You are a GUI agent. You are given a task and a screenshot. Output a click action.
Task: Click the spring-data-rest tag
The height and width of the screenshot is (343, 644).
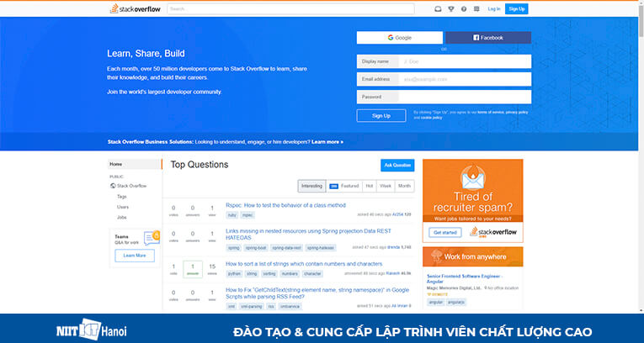[x=287, y=248]
